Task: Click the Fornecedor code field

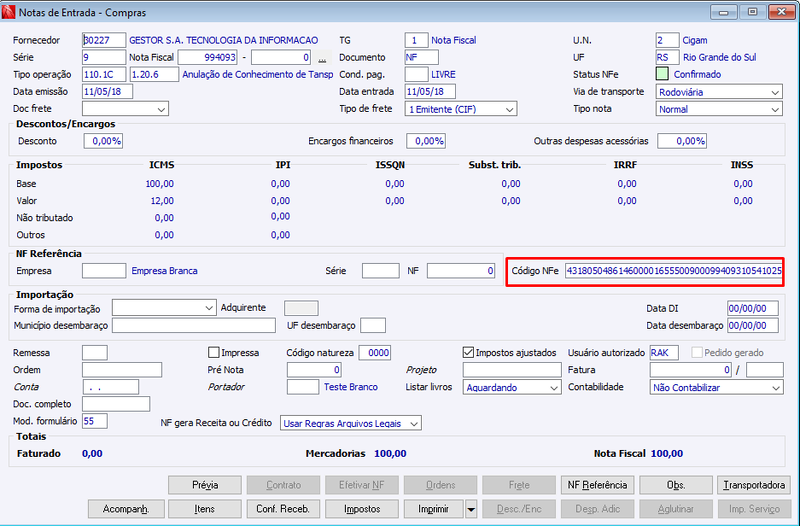Action: pos(104,40)
